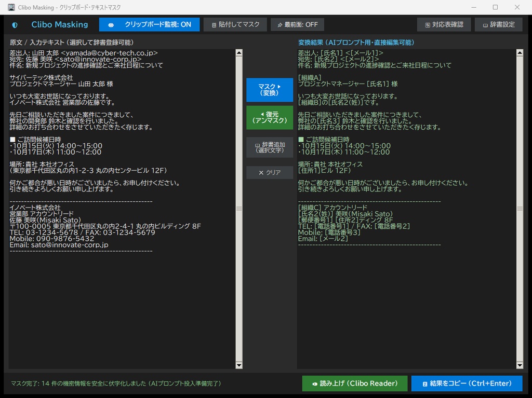Click the Email: sato@innovate-corp.jp line
This screenshot has height=398, width=532.
pyautogui.click(x=59, y=245)
